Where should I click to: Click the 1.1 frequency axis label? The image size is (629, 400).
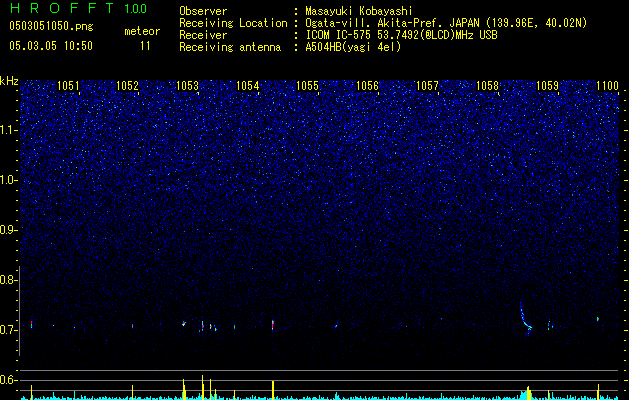click(x=9, y=130)
